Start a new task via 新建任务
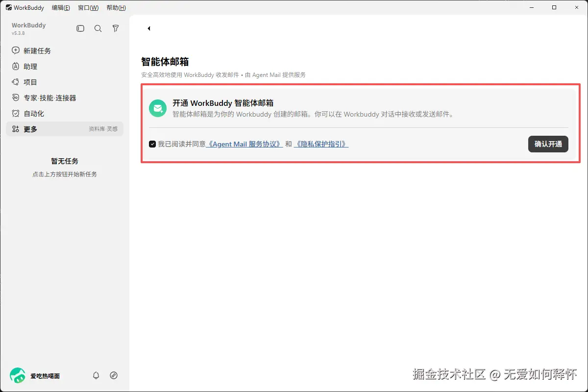The height and width of the screenshot is (392, 588). pyautogui.click(x=65, y=51)
